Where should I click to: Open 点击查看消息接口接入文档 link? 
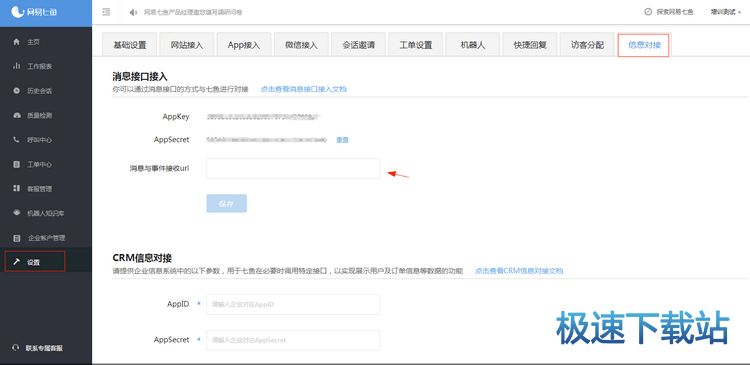click(x=303, y=89)
